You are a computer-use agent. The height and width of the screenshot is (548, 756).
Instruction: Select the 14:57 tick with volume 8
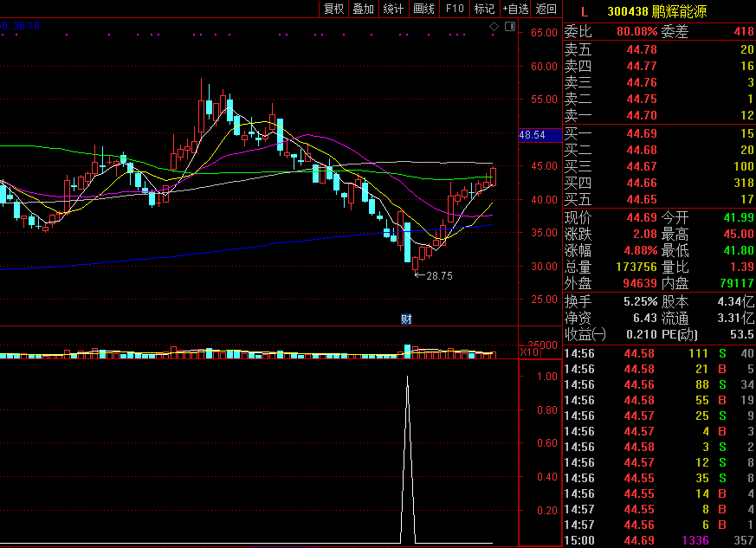tap(659, 509)
